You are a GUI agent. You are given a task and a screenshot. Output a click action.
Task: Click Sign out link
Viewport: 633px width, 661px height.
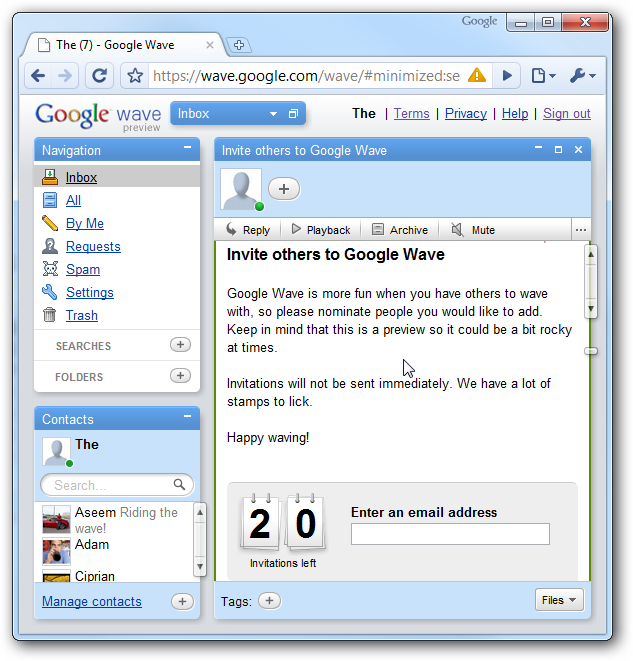point(566,113)
